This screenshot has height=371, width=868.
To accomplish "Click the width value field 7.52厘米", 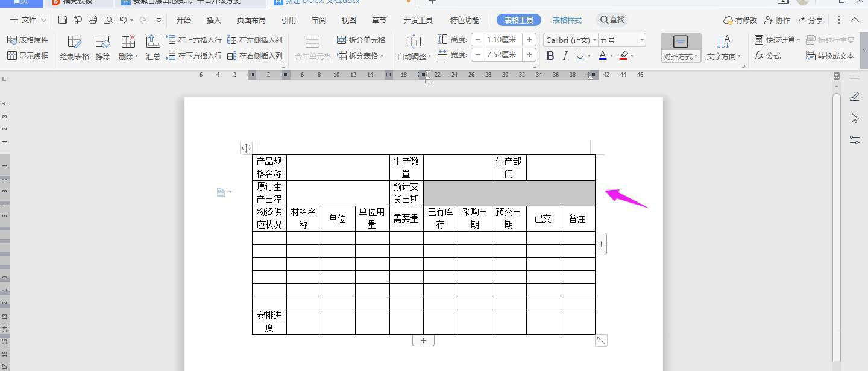I will click(x=503, y=55).
